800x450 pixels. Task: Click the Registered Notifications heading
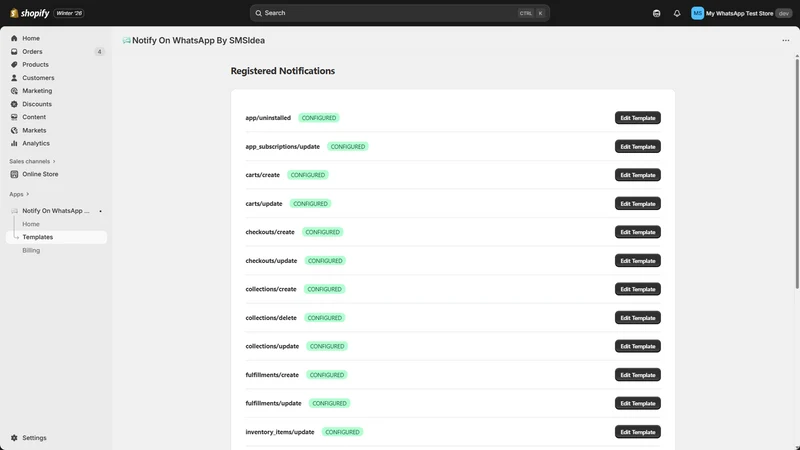283,71
